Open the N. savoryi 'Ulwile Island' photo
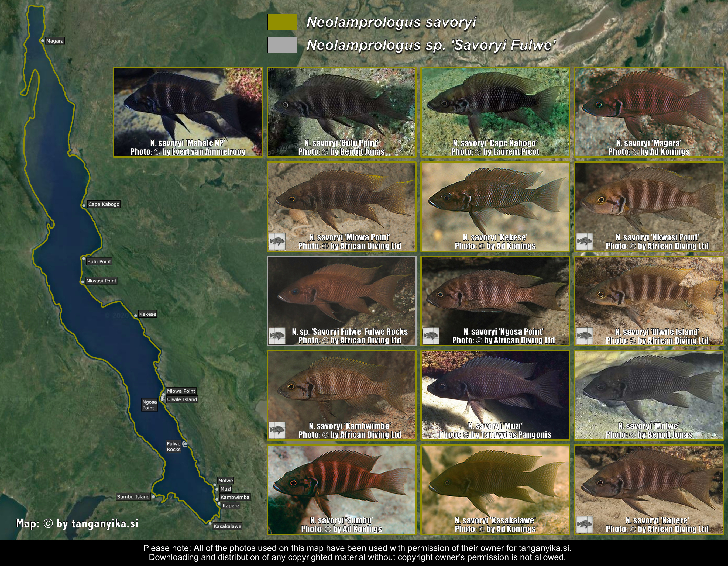 point(649,301)
